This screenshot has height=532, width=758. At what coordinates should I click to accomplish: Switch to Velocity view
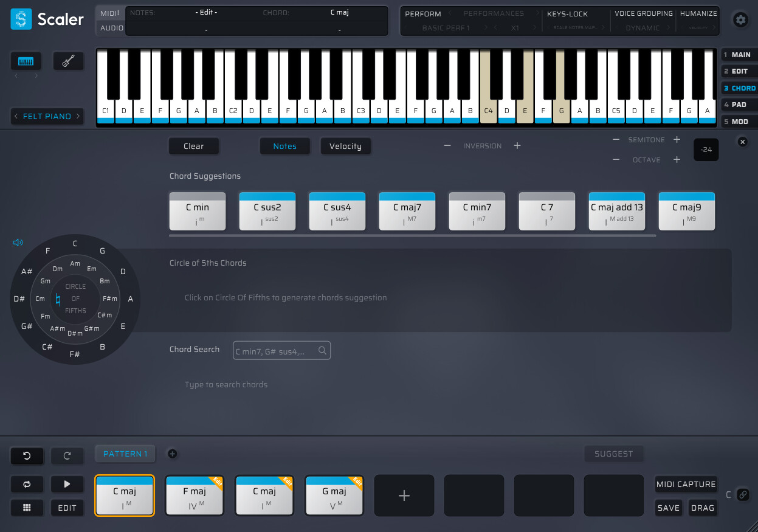coord(345,146)
